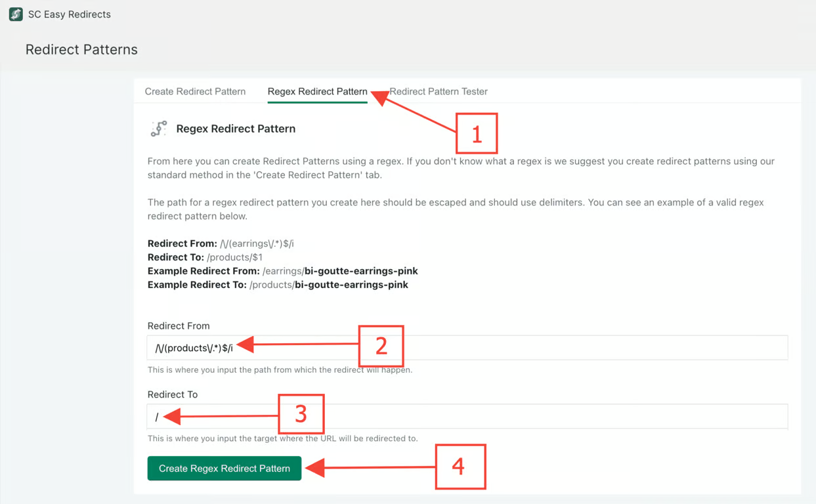The height and width of the screenshot is (504, 816).
Task: Click the SC Easy Redirects app title
Action: [69, 14]
